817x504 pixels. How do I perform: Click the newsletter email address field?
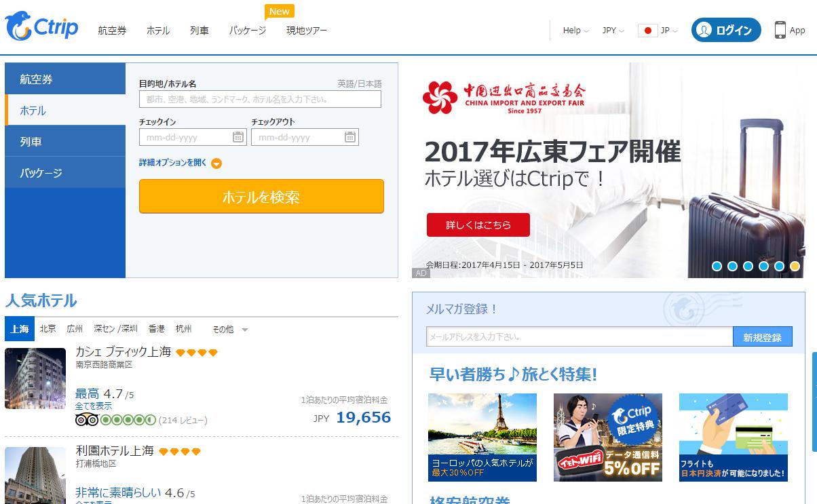[x=579, y=336]
